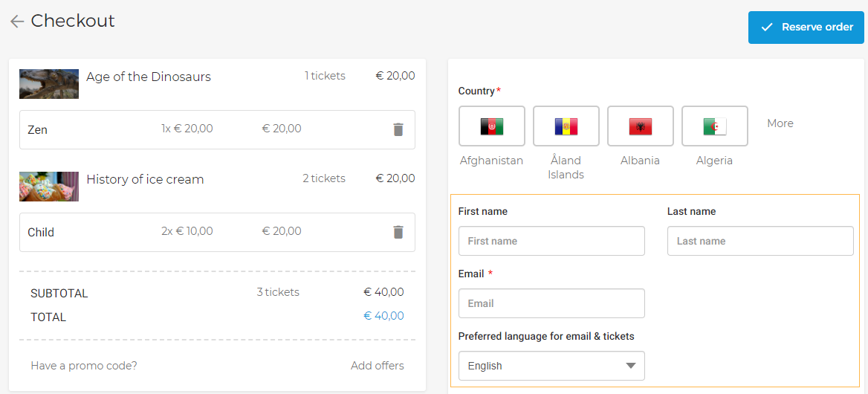Select the Algeria flag button
868x394 pixels.
pyautogui.click(x=715, y=126)
